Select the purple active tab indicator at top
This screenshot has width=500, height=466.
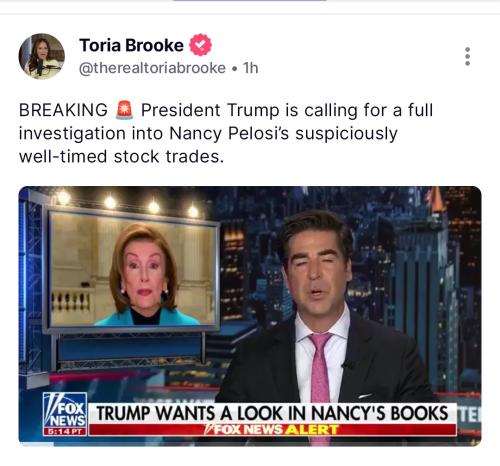tap(250, 1)
